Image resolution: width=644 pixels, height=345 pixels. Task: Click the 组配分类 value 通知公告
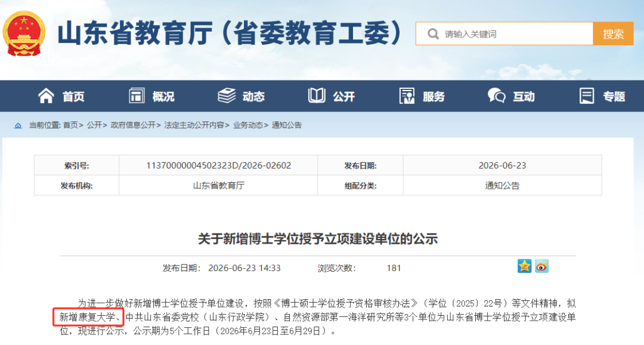pyautogui.click(x=502, y=185)
